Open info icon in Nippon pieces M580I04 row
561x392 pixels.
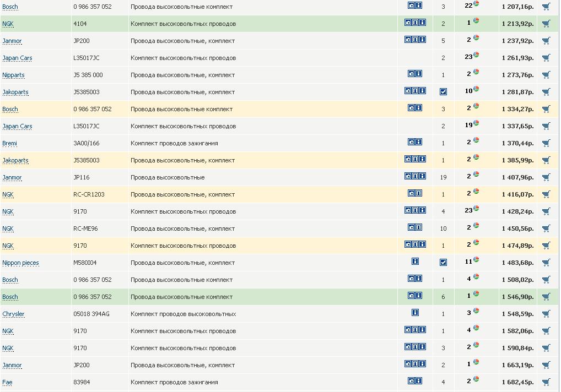pos(415,261)
